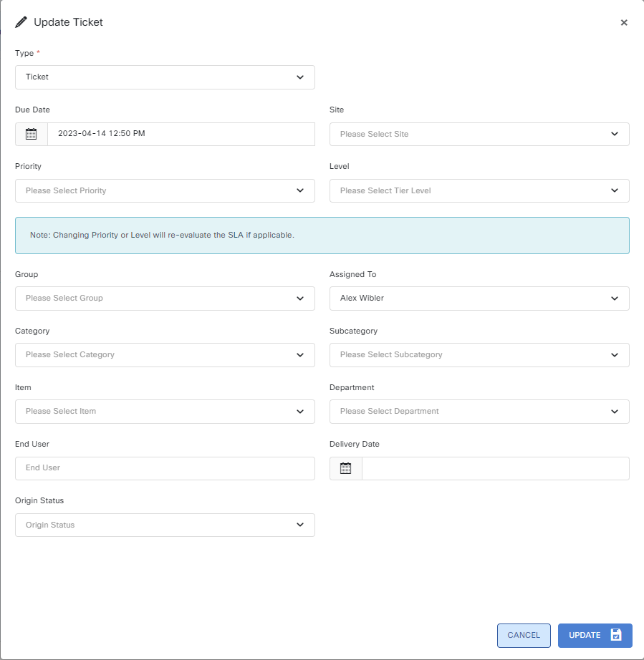Image resolution: width=644 pixels, height=660 pixels.
Task: Click the chevron on the Type dropdown
Action: pos(300,77)
